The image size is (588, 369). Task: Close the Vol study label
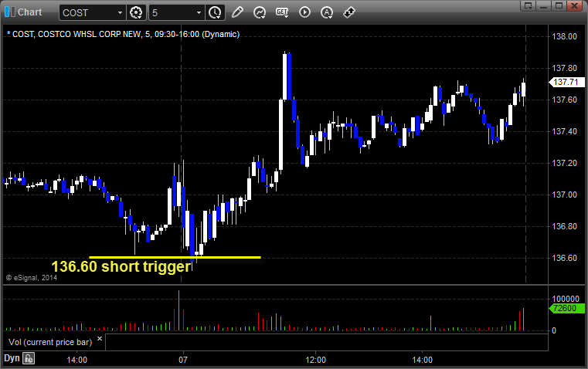coord(100,339)
